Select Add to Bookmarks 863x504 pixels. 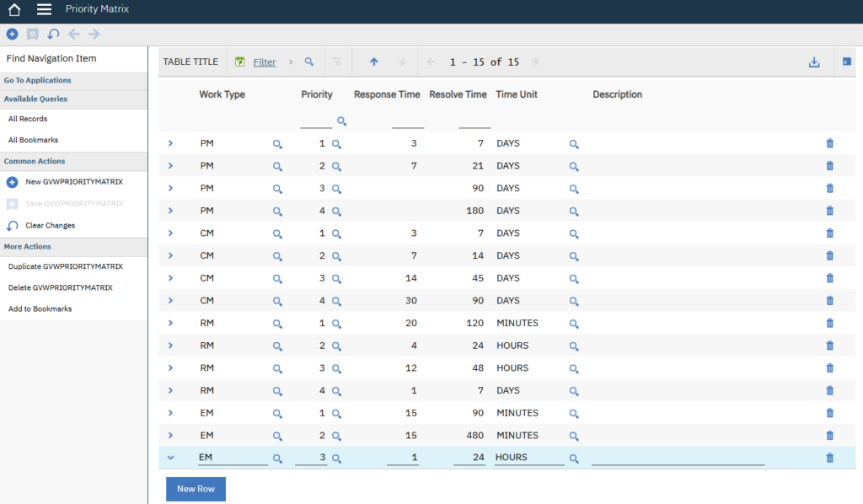tap(40, 308)
